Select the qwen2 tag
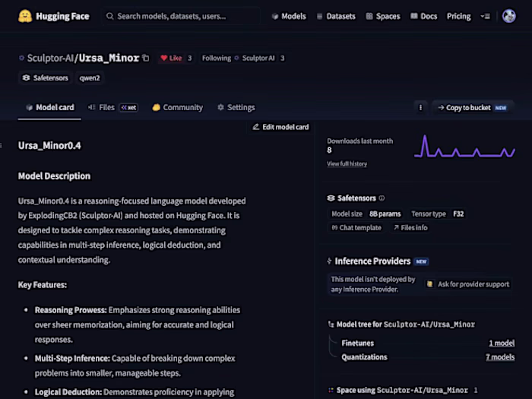The width and height of the screenshot is (532, 399). coord(90,78)
